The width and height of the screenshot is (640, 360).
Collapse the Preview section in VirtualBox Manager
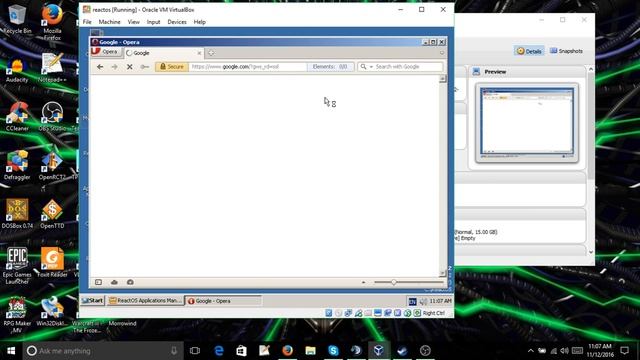point(495,72)
